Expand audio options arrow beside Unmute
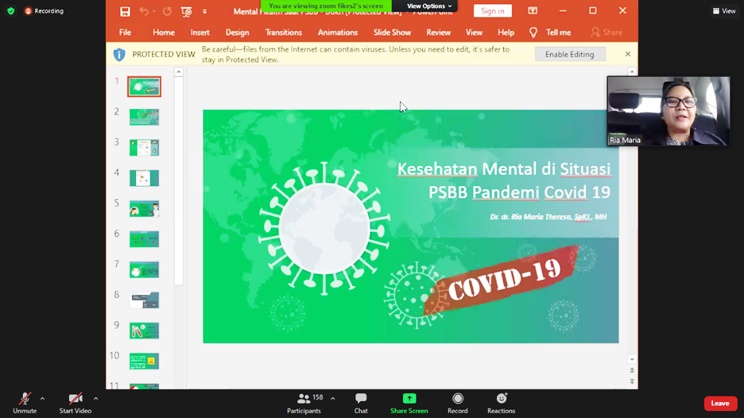The width and height of the screenshot is (744, 418). (42, 399)
